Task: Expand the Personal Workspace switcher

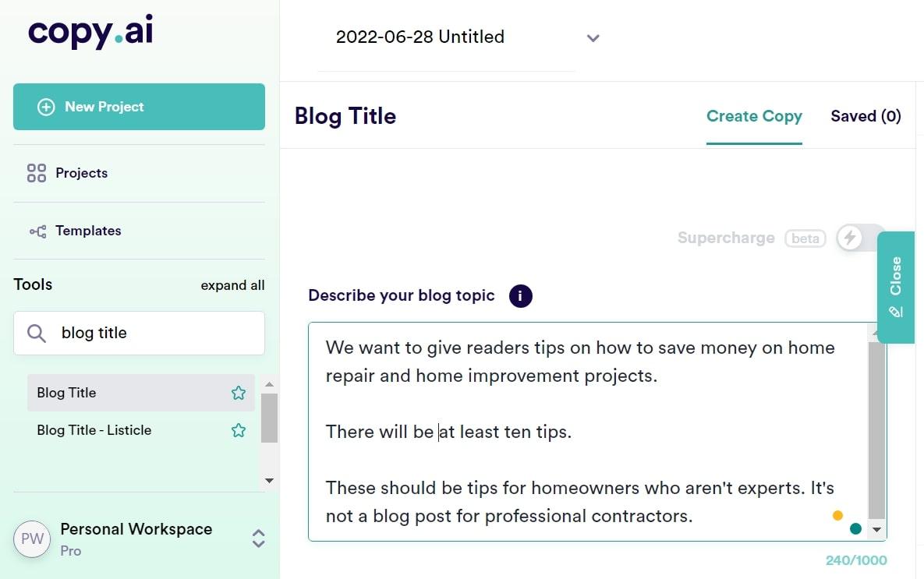Action: [x=258, y=538]
